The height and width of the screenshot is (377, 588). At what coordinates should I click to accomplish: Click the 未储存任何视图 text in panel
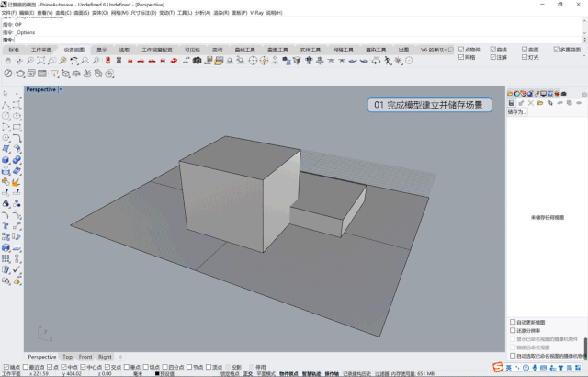pyautogui.click(x=548, y=217)
